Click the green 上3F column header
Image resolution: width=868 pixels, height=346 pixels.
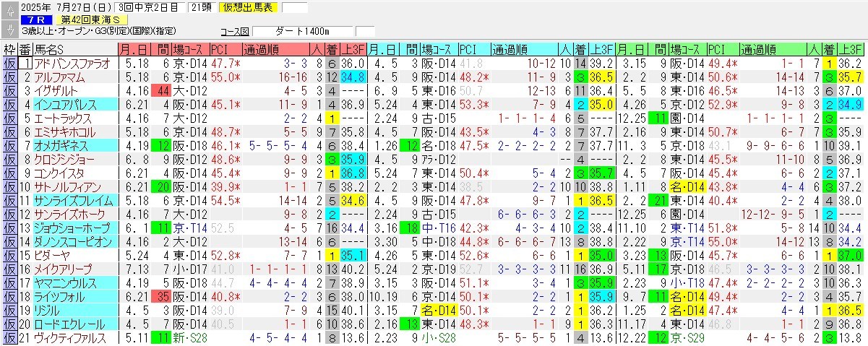851,50
